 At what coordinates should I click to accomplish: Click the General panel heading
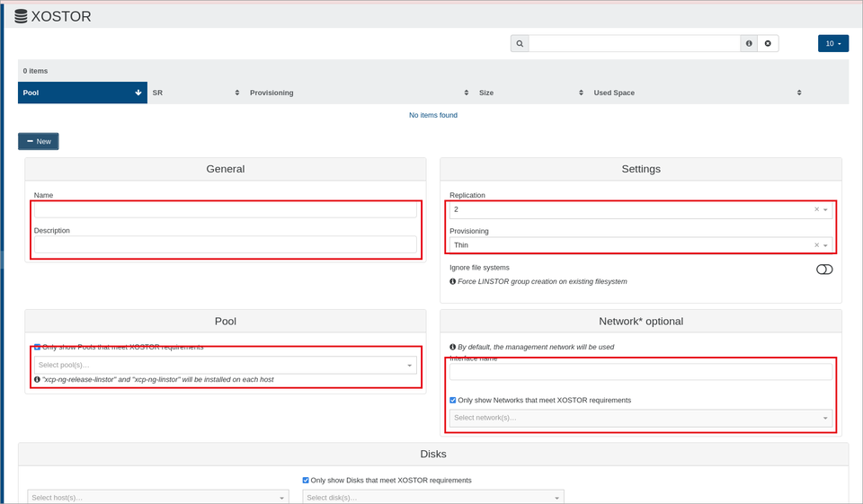pyautogui.click(x=226, y=169)
